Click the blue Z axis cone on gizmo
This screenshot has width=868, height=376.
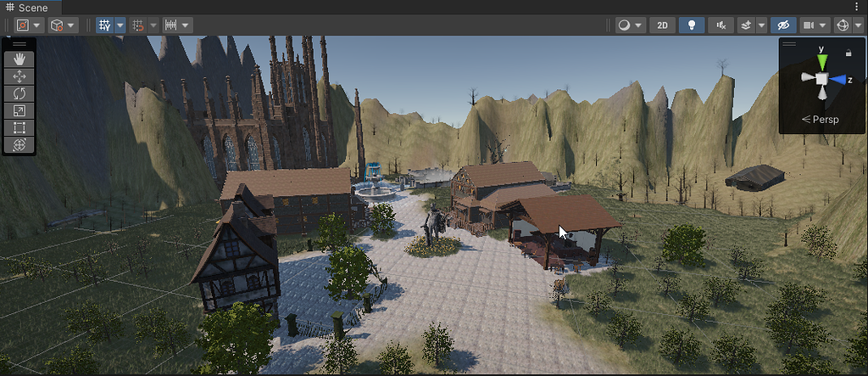[838, 80]
